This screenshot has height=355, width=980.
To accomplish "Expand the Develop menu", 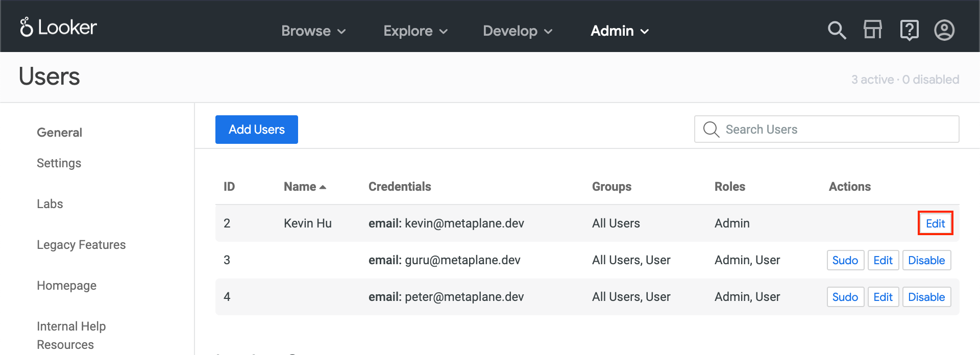I will (x=518, y=31).
